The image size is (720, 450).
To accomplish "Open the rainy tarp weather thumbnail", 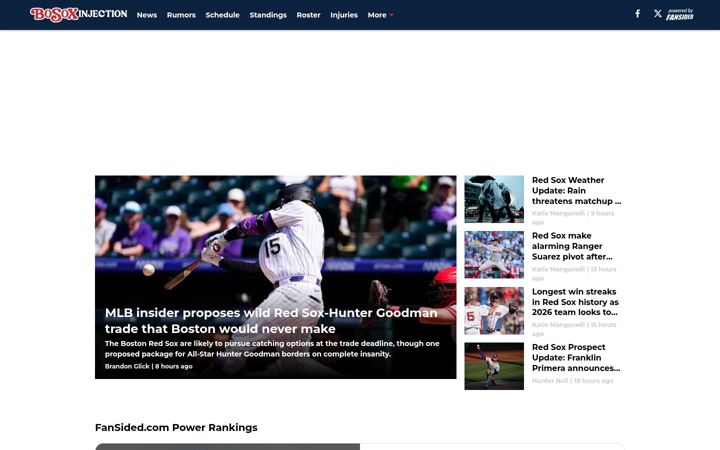I will pos(494,199).
